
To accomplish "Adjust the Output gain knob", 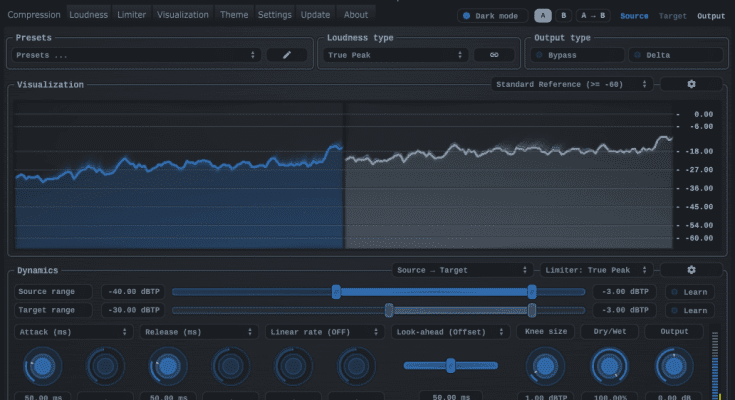I will click(x=674, y=367).
